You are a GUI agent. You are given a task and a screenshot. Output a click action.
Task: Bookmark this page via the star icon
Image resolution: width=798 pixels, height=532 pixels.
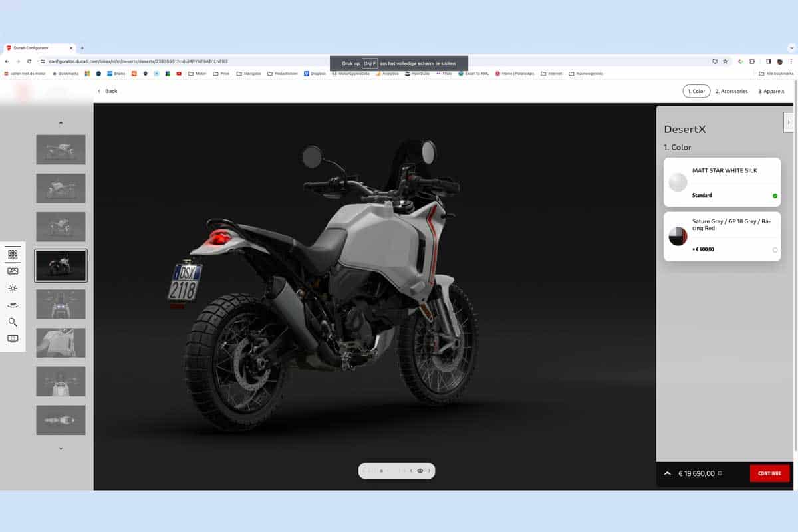pyautogui.click(x=724, y=61)
